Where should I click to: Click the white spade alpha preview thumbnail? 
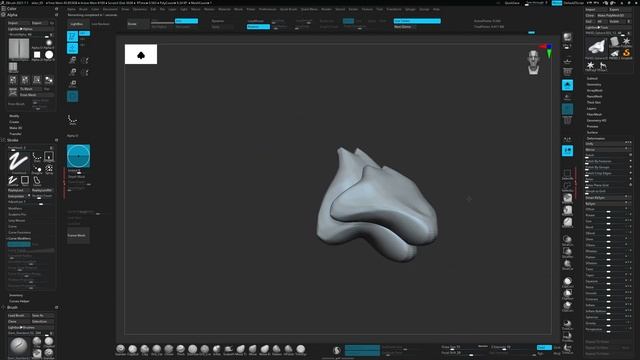pyautogui.click(x=141, y=54)
